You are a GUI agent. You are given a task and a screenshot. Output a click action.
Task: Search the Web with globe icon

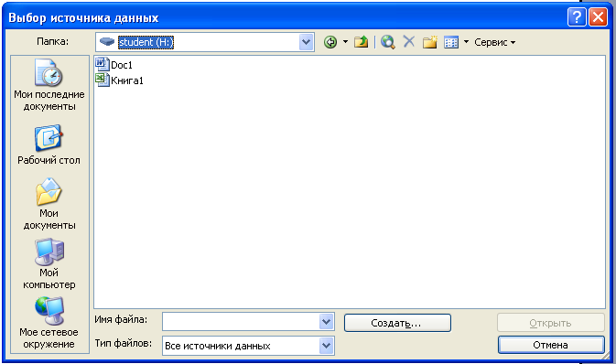(x=388, y=42)
